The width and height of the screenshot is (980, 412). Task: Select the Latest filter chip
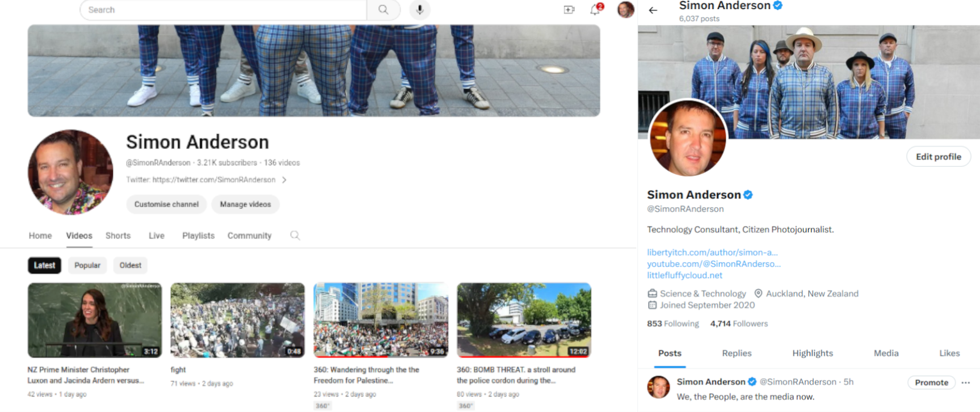44,265
